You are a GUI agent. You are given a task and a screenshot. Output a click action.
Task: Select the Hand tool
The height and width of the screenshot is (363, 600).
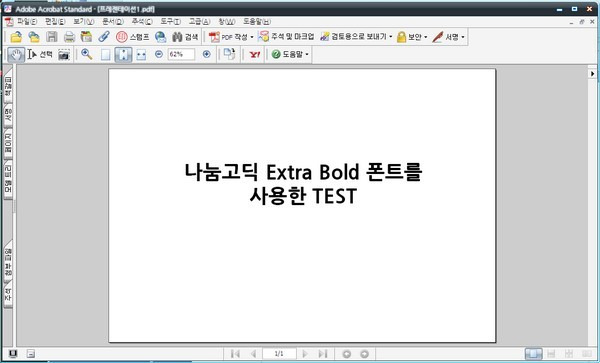click(16, 55)
